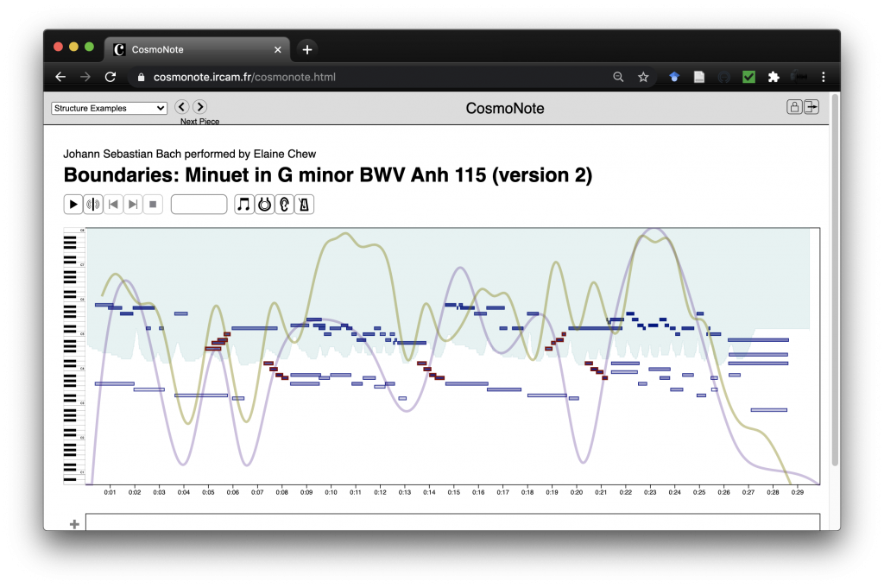Click the page vertical scrollbar

coord(835,281)
